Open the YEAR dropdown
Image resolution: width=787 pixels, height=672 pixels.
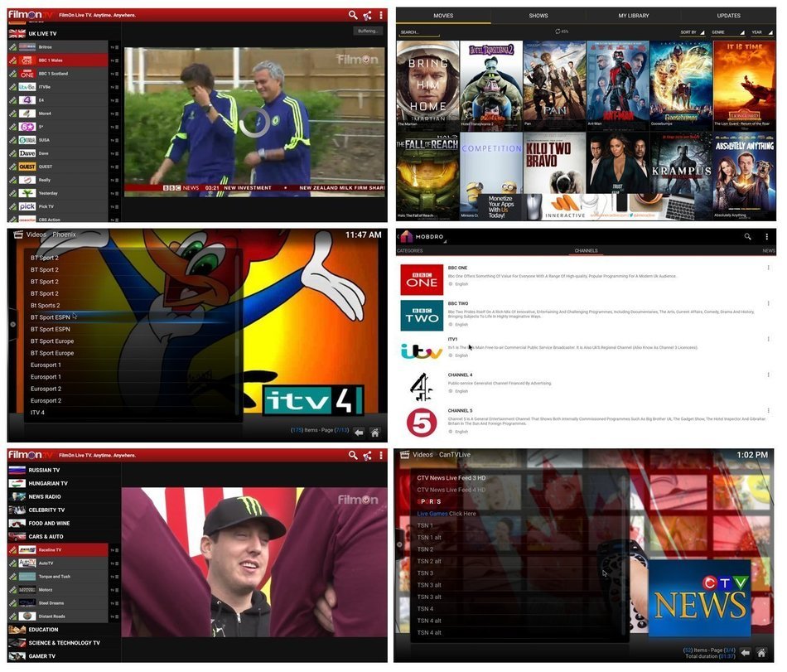point(761,32)
